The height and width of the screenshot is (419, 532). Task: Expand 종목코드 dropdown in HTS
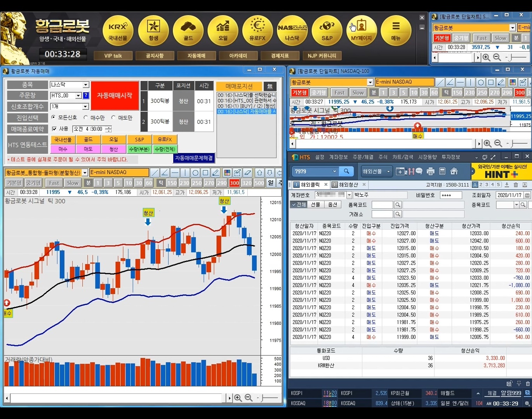click(516, 205)
